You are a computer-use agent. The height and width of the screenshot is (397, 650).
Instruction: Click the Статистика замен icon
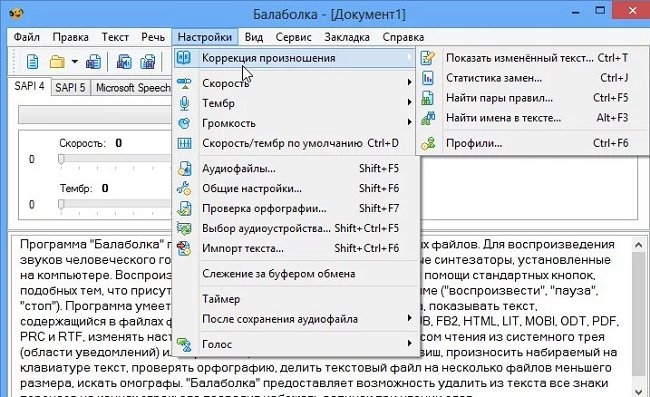click(428, 78)
